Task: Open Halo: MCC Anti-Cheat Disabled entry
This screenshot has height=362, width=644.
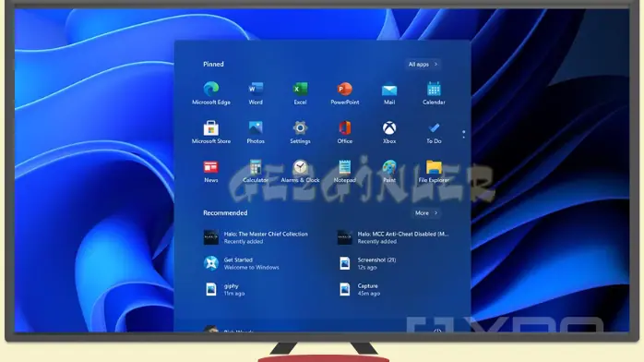Action: pos(393,237)
